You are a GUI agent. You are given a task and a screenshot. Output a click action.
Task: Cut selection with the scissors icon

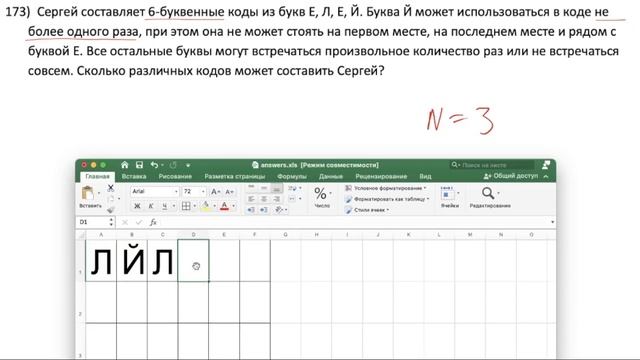(x=111, y=188)
